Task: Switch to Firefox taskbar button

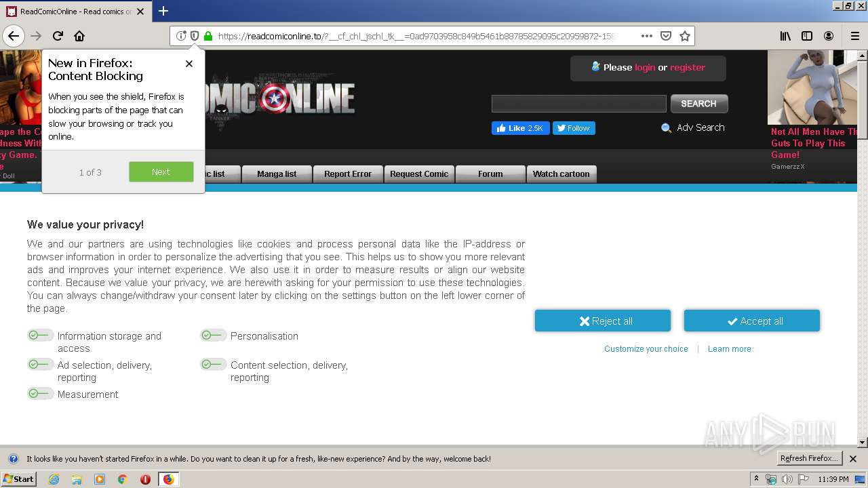Action: pyautogui.click(x=168, y=479)
